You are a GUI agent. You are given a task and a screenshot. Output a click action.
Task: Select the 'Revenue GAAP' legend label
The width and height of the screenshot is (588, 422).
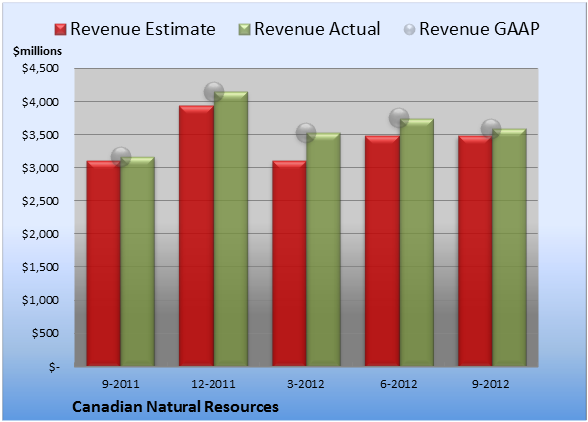pos(479,29)
